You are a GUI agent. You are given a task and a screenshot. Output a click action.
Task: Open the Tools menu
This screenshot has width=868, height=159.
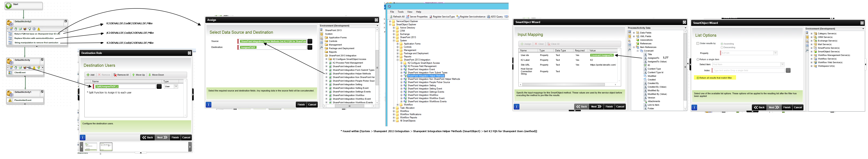[x=401, y=12]
